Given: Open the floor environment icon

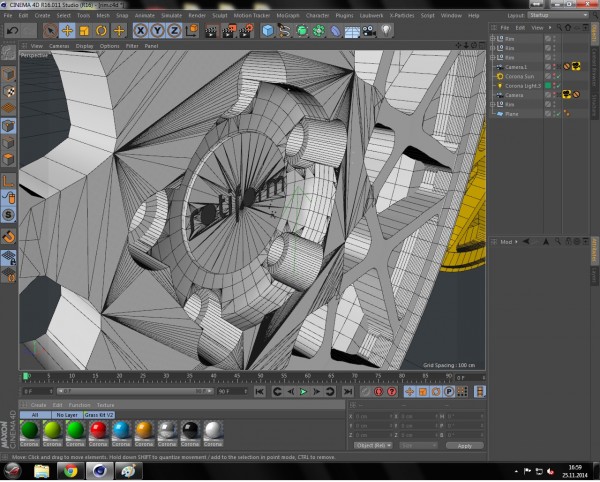Looking at the screenshot, I should 352,31.
